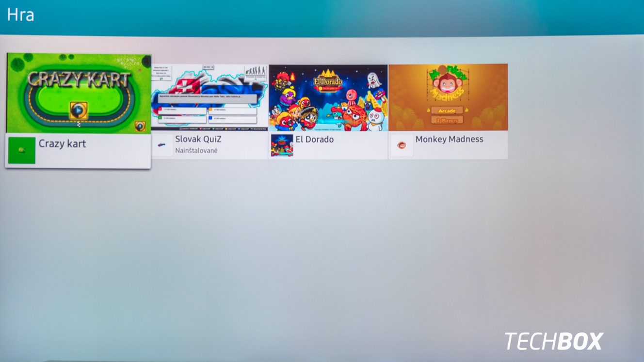Click the "Hra" category heading
Image resolution: width=644 pixels, height=362 pixels.
pos(20,15)
